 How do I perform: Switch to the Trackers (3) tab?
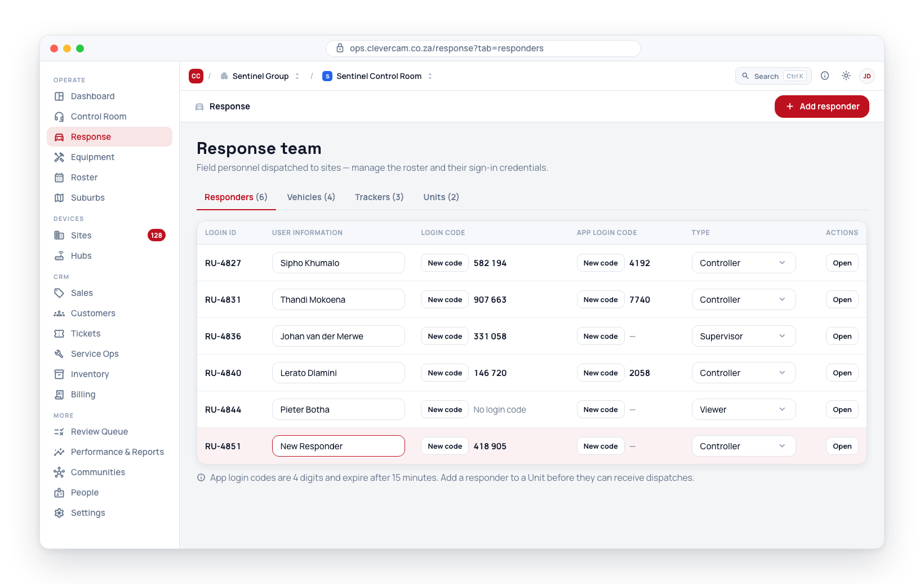[x=379, y=197]
